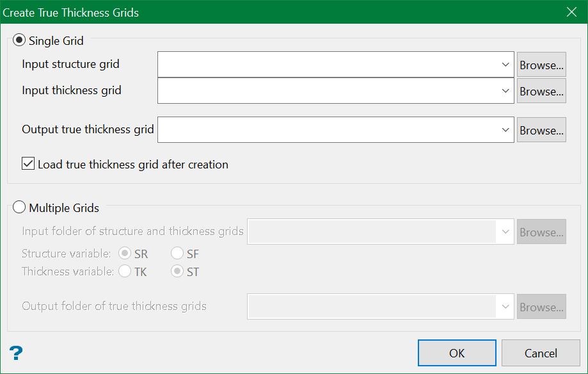This screenshot has height=374, width=588.
Task: Close the Create True Thickness Grids dialog
Action: [x=571, y=12]
